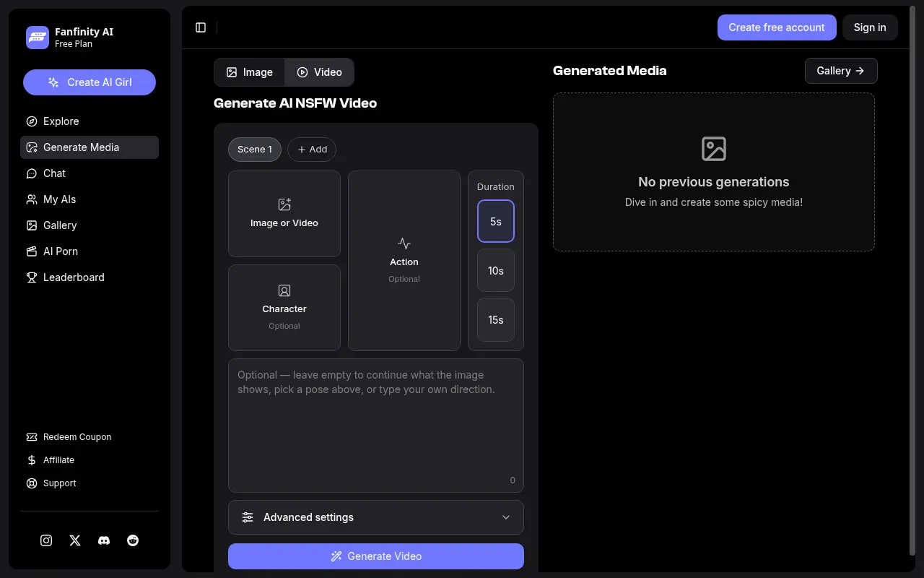Open the Gallery button beside Generated Media
Screen dimensions: 924x578
click(x=841, y=71)
